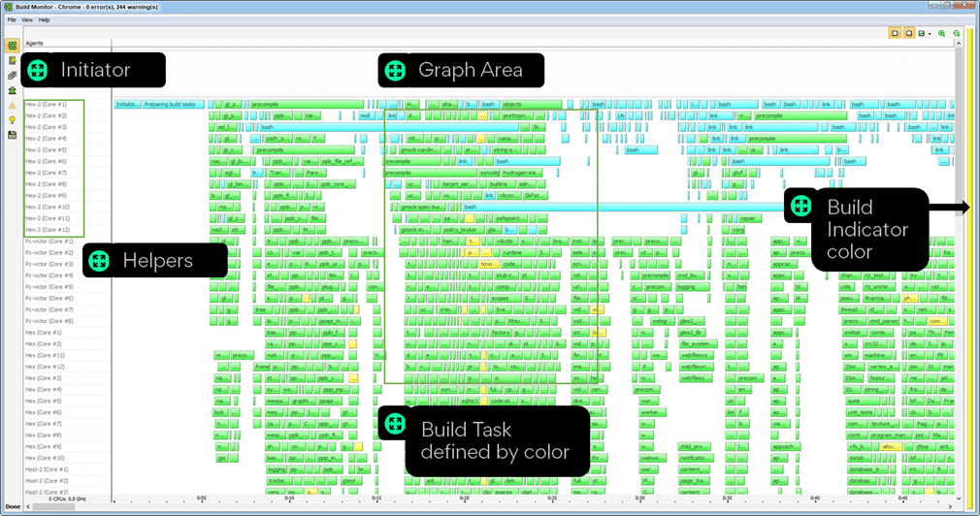Zoom out with the left green magnifier
Image resolution: width=980 pixels, height=516 pixels.
click(x=942, y=33)
